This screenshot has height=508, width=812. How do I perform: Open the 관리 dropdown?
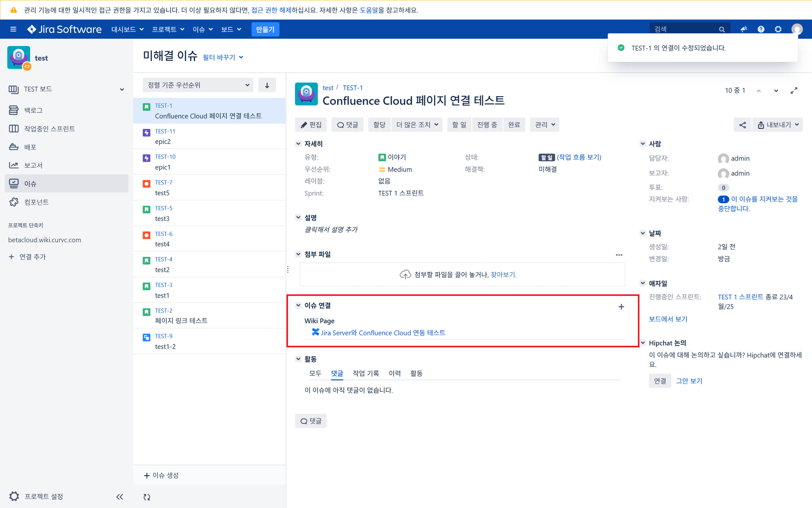pyautogui.click(x=545, y=125)
